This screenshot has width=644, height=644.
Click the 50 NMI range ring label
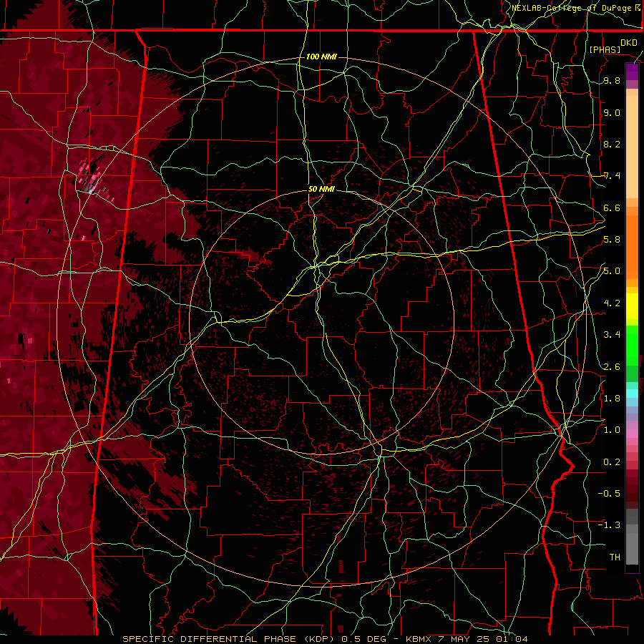click(321, 189)
